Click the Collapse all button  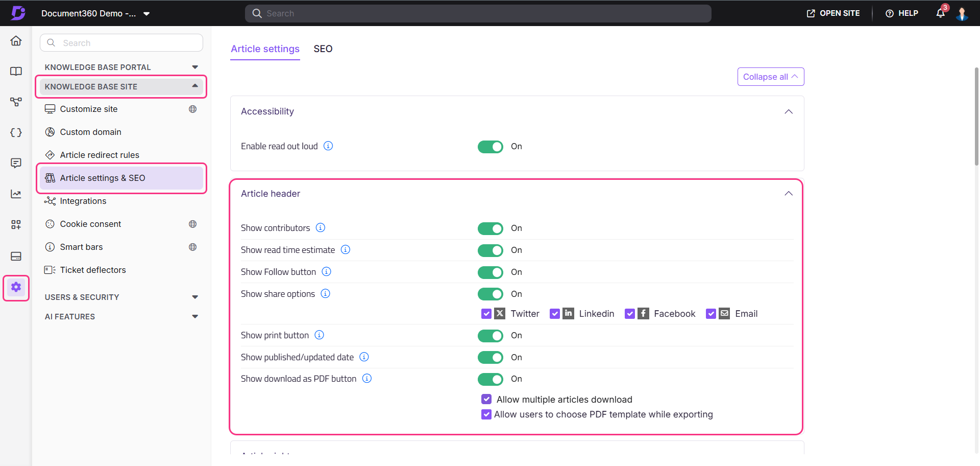[x=770, y=77]
